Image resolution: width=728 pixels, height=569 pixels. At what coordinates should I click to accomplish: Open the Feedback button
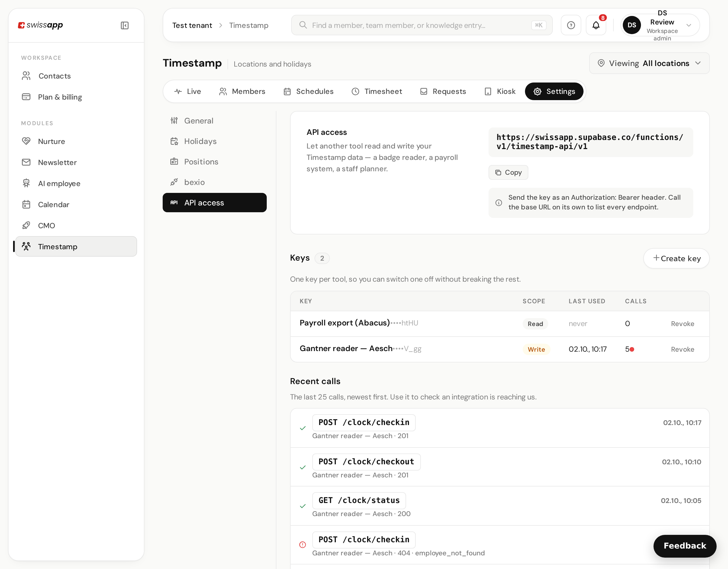point(685,546)
